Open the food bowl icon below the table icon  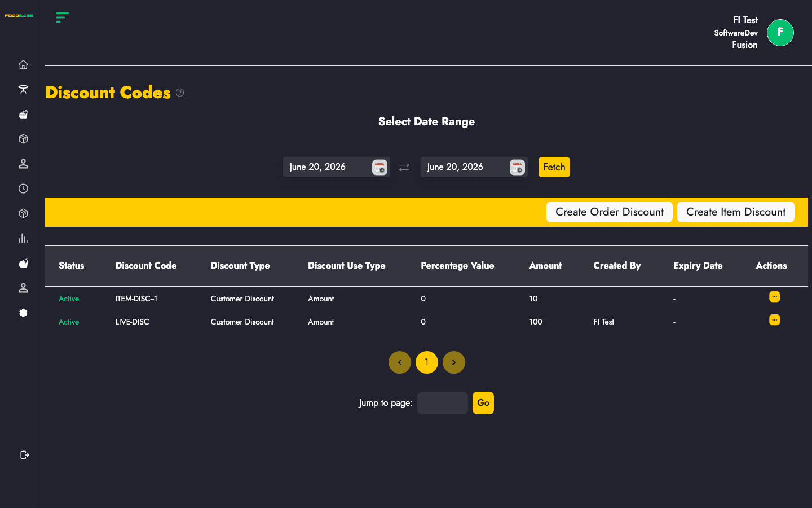coord(23,114)
